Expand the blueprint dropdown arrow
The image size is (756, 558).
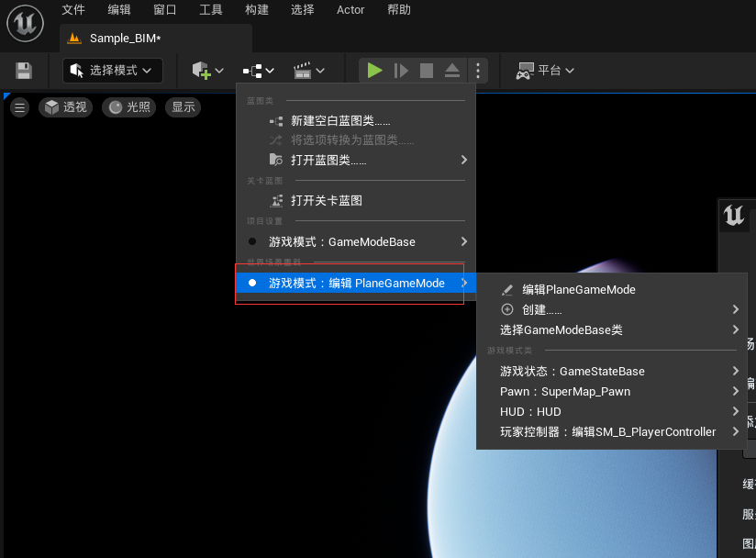pos(270,71)
